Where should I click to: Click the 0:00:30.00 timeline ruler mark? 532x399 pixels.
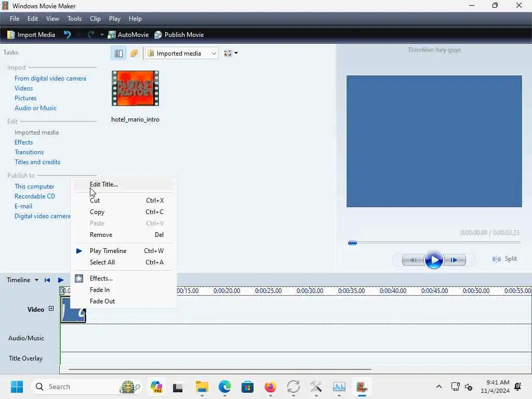pos(310,291)
